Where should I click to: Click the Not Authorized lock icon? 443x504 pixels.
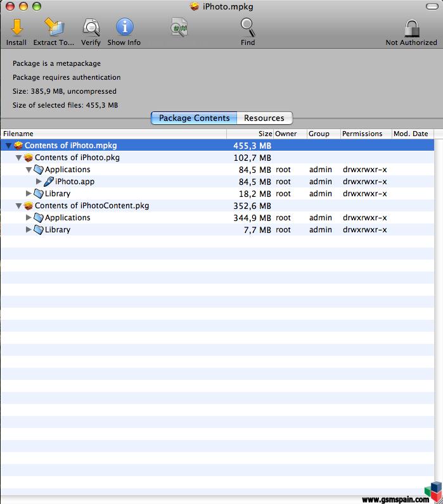[411, 28]
